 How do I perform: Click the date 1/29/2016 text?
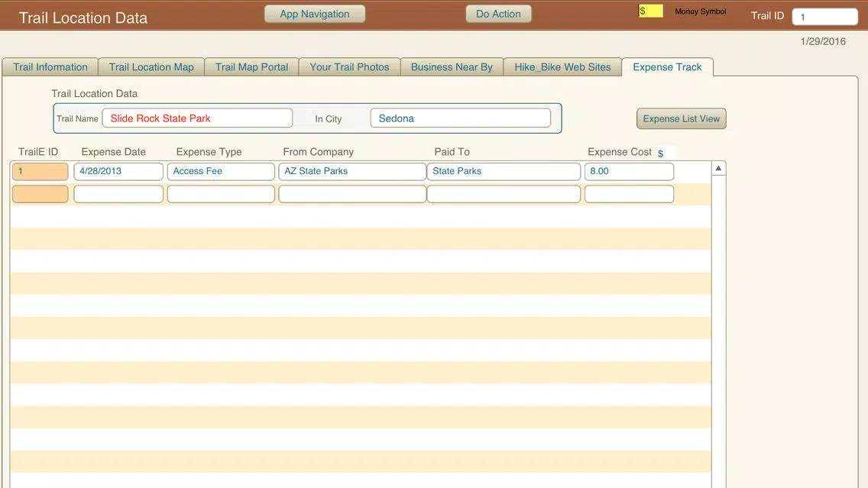(x=823, y=41)
